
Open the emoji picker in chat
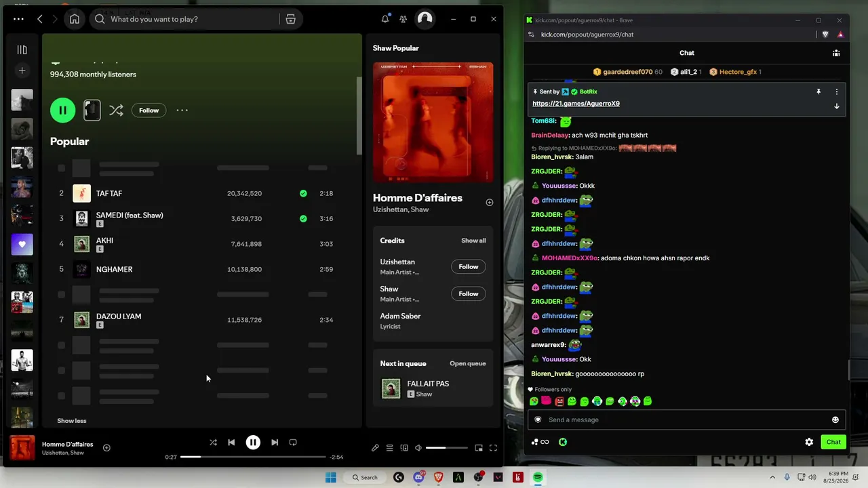tap(835, 420)
